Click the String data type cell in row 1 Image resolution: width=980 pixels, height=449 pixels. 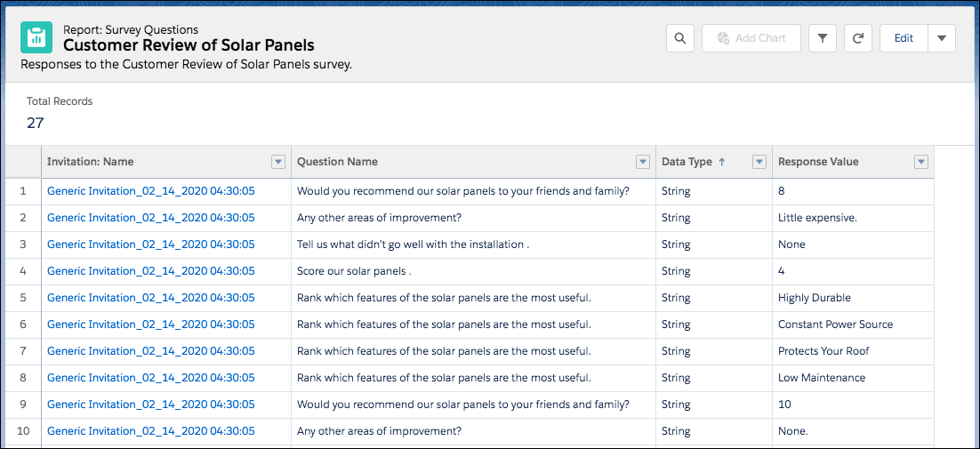coord(714,191)
